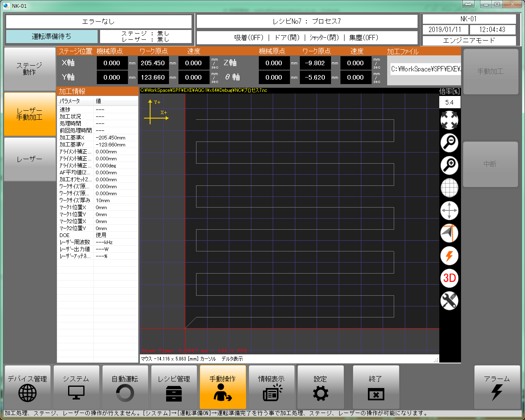Image resolution: width=525 pixels, height=420 pixels.
Task: Zoom in with the plus magnifier icon
Action: tap(449, 165)
